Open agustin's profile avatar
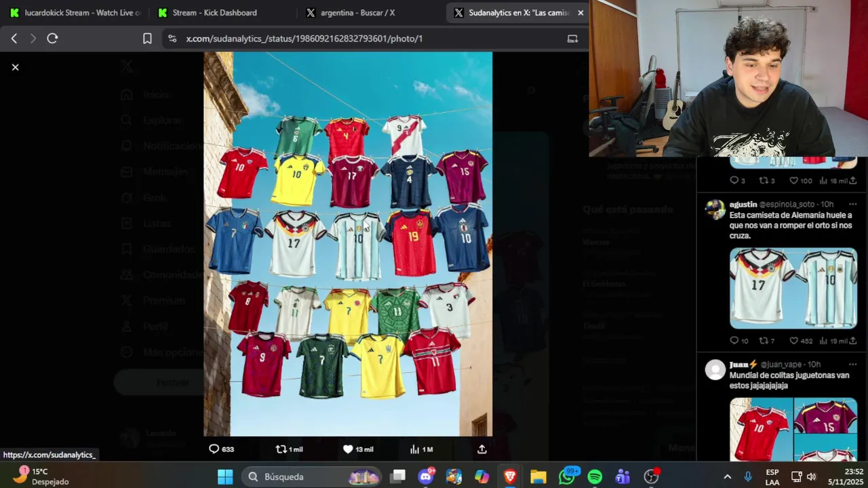 point(715,209)
